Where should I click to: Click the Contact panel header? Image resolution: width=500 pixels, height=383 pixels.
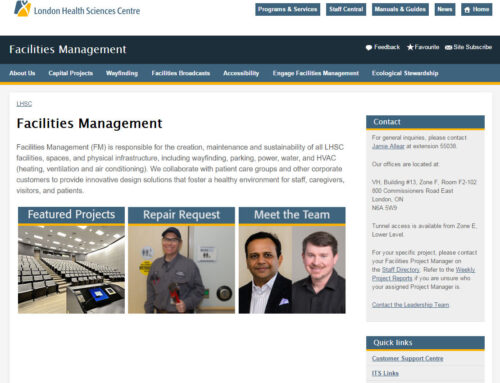[x=425, y=122]
